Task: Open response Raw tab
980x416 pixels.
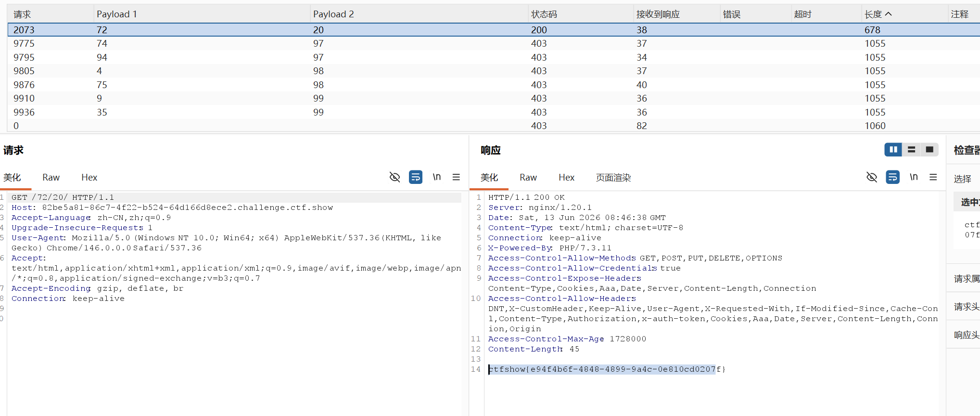Action: tap(528, 178)
